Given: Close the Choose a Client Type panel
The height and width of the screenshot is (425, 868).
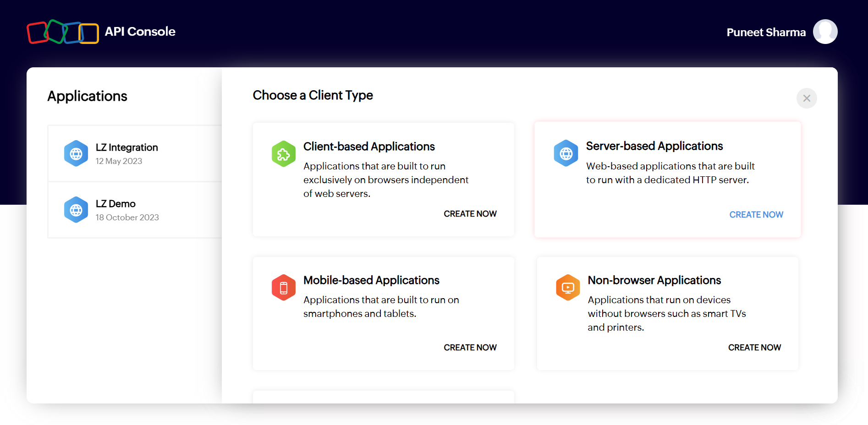Looking at the screenshot, I should pyautogui.click(x=807, y=98).
